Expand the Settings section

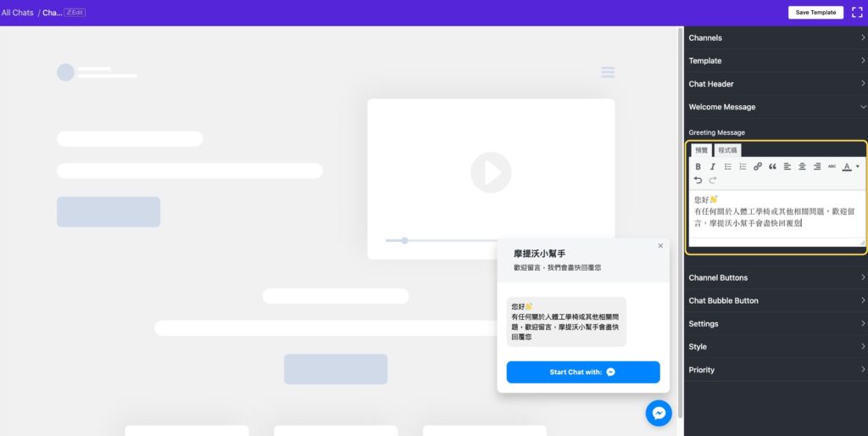(x=776, y=323)
